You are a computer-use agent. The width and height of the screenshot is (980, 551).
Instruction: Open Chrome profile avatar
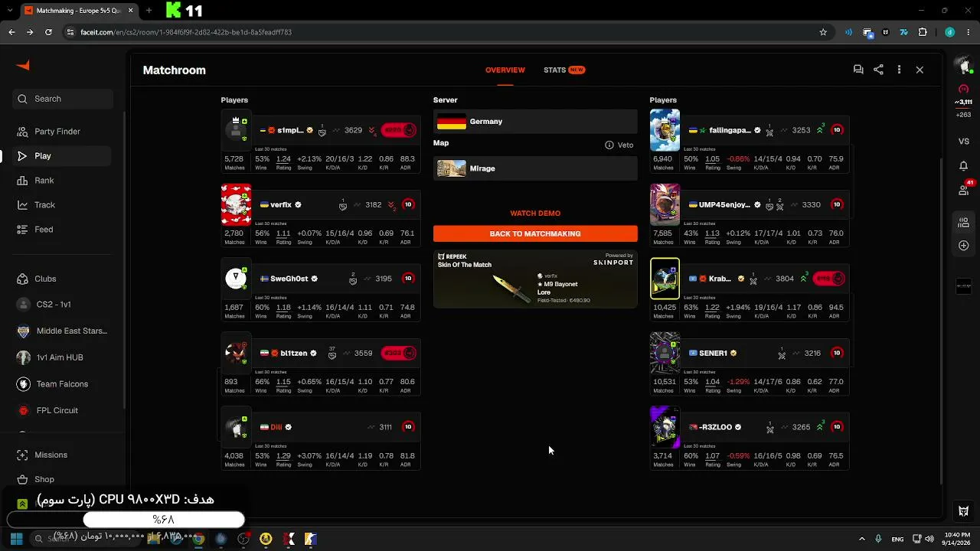click(949, 32)
